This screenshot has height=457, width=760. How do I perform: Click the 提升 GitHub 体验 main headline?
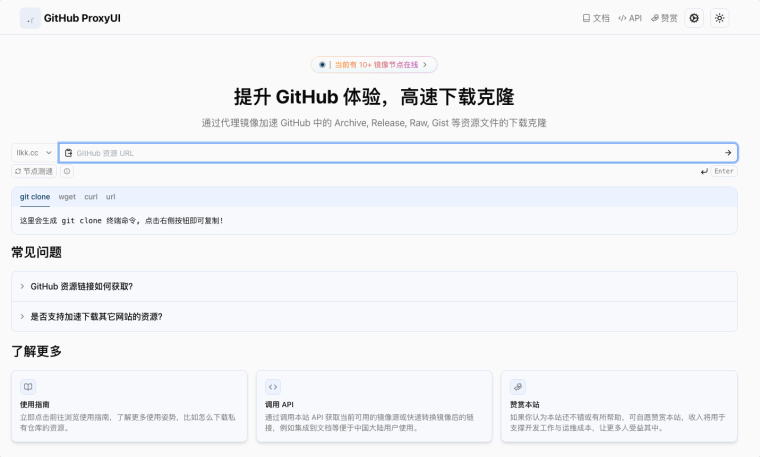374,97
